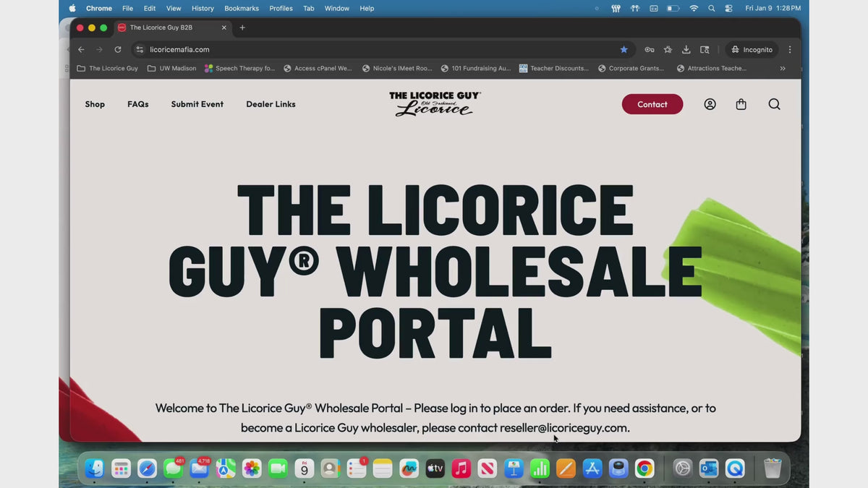This screenshot has height=488, width=868.
Task: Open Teacher Discounts bookmark
Action: pyautogui.click(x=554, y=69)
